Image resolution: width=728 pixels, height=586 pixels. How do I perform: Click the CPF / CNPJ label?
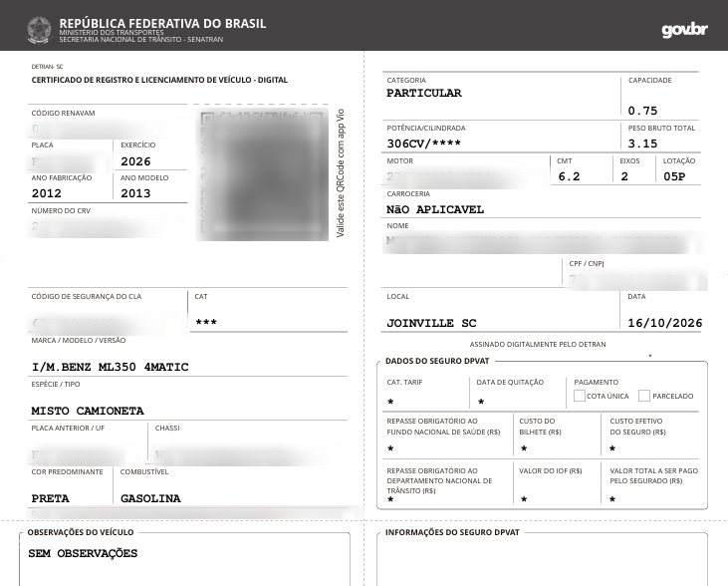[x=587, y=263]
